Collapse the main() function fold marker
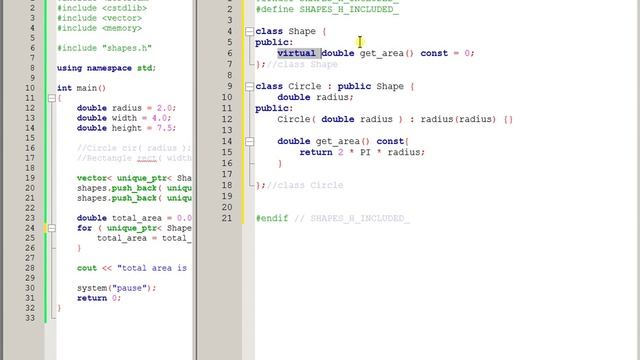Viewport: 640px width, 360px height. tap(52, 98)
